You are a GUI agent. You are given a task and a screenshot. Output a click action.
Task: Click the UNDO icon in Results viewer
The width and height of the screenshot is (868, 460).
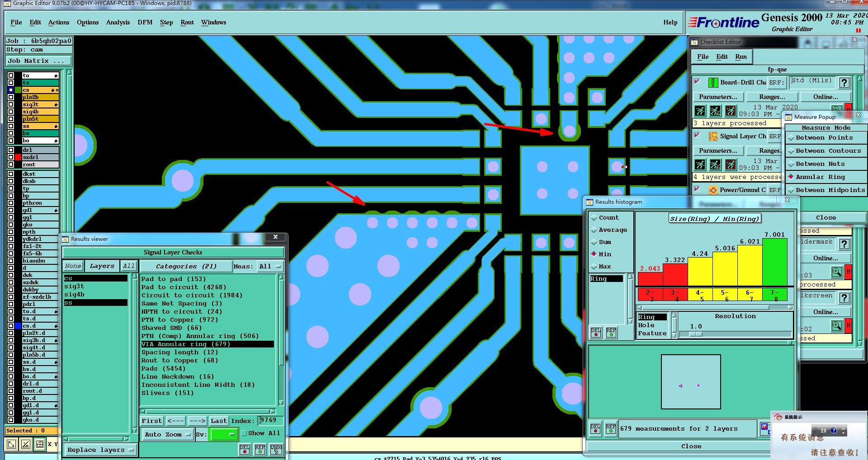[x=276, y=450]
